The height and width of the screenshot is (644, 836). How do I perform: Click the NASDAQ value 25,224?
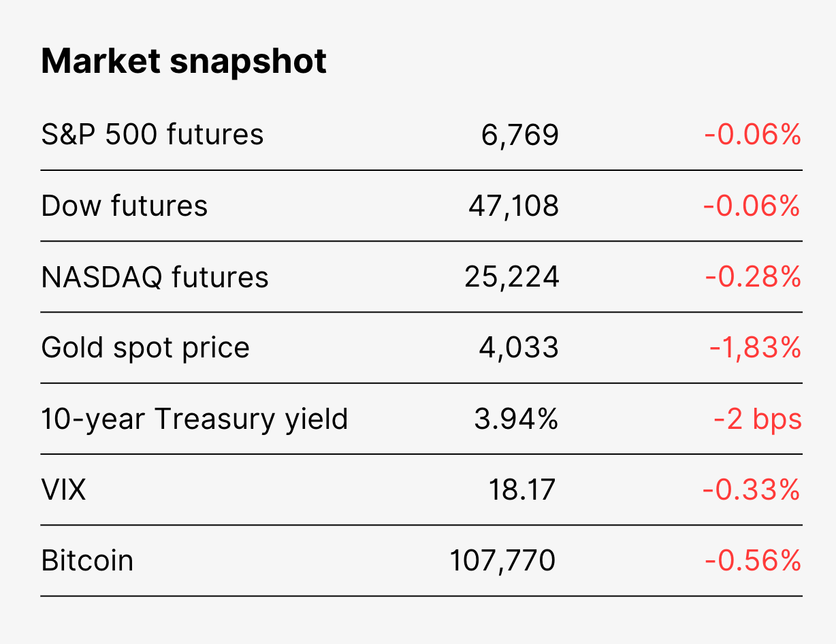coord(512,277)
